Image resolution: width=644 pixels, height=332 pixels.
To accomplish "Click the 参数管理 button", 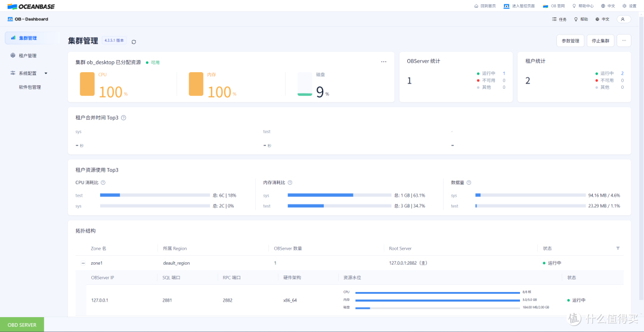I will point(570,41).
